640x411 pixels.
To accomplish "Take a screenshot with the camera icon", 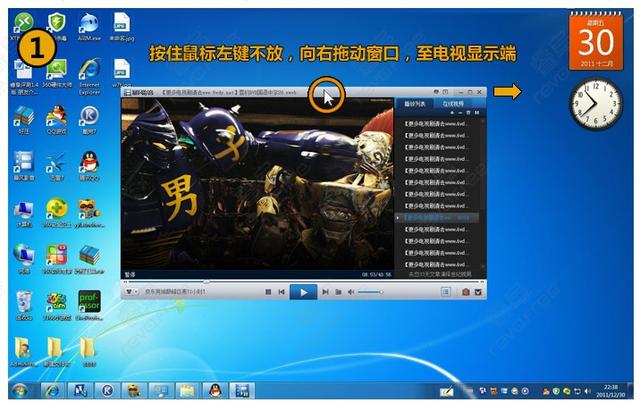I will 465,292.
